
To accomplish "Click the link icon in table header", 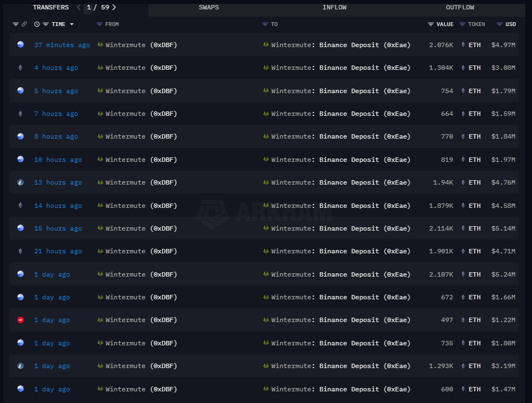I will (x=24, y=24).
